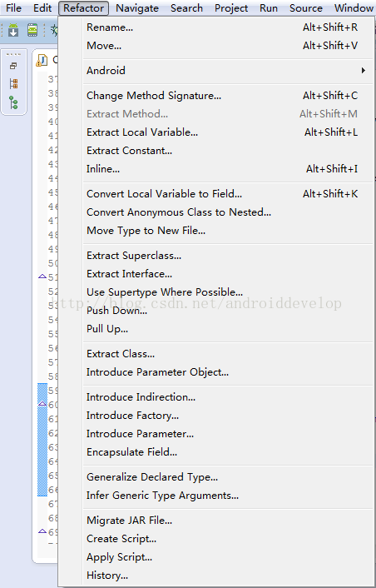376x588 pixels.
Task: Expand the Android refactoring submenu
Action: [222, 71]
